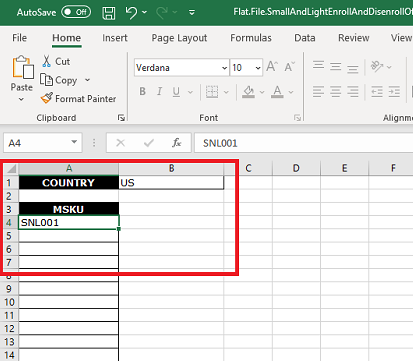This screenshot has width=413, height=361.
Task: Apply Bold formatting
Action: click(142, 91)
